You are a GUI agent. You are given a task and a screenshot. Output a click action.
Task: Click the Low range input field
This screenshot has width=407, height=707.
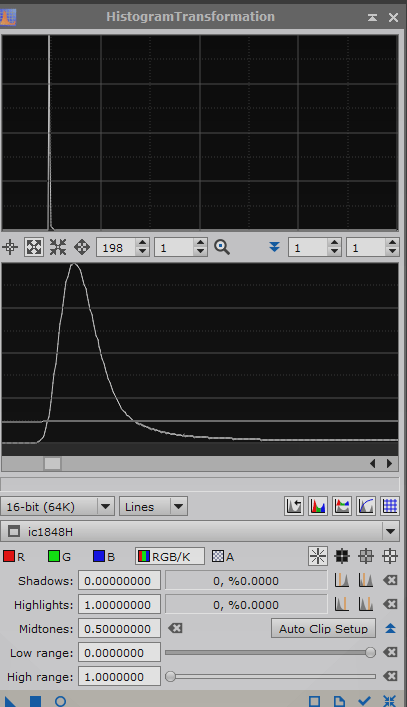tap(119, 652)
